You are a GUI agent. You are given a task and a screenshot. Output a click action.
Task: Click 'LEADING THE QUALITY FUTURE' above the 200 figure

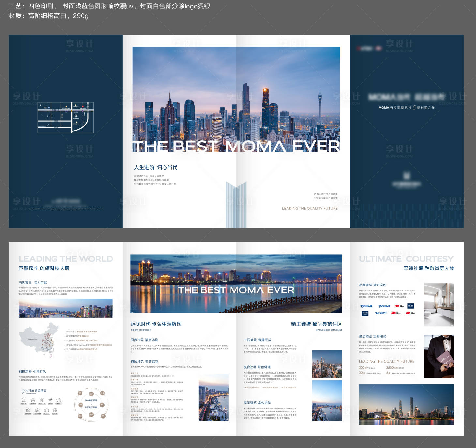click(x=387, y=361)
